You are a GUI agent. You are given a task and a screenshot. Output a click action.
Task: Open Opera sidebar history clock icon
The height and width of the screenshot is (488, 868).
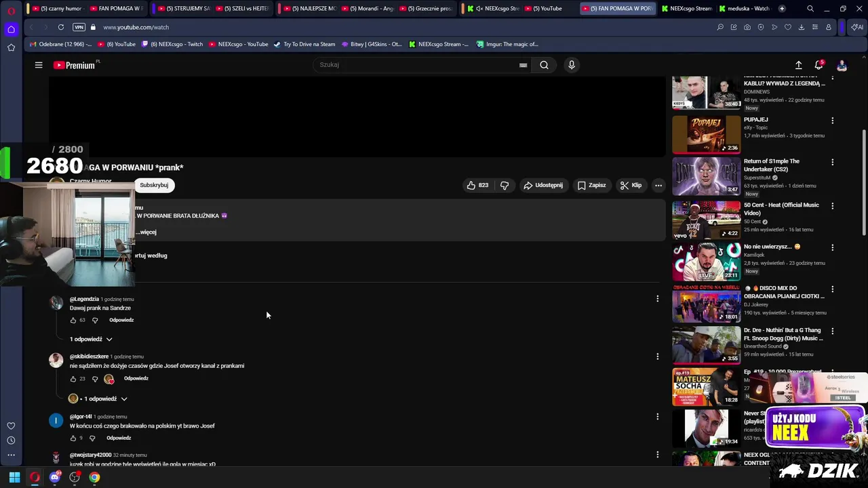point(11,441)
